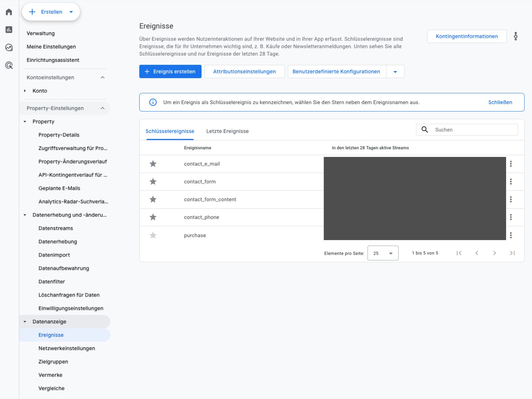Screen dimensions: 532x399
Task: Click the contact_phone event name
Action: (201, 217)
